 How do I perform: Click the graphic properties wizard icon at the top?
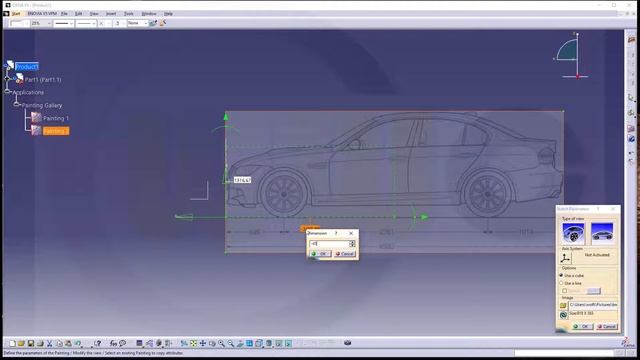[x=153, y=23]
